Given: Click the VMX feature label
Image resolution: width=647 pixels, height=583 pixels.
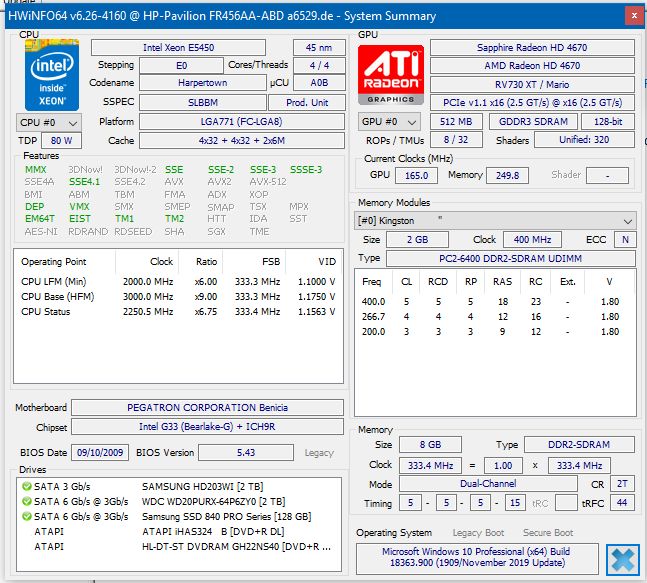Looking at the screenshot, I should [x=79, y=206].
